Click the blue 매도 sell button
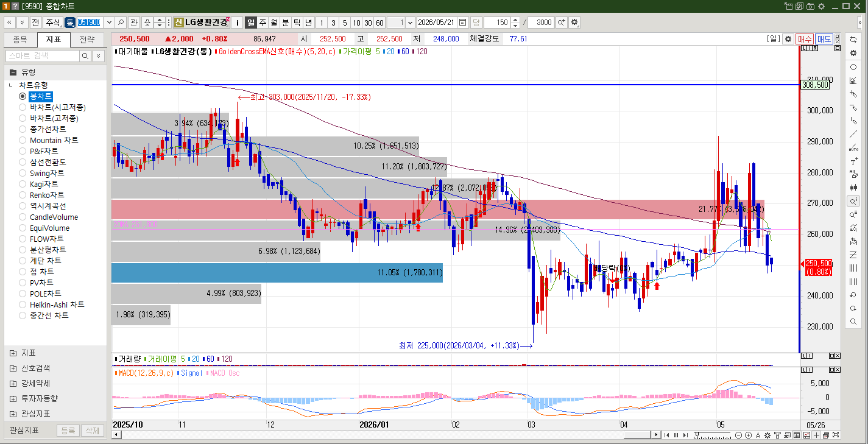Viewport: 868px width, 444px height. [824, 39]
